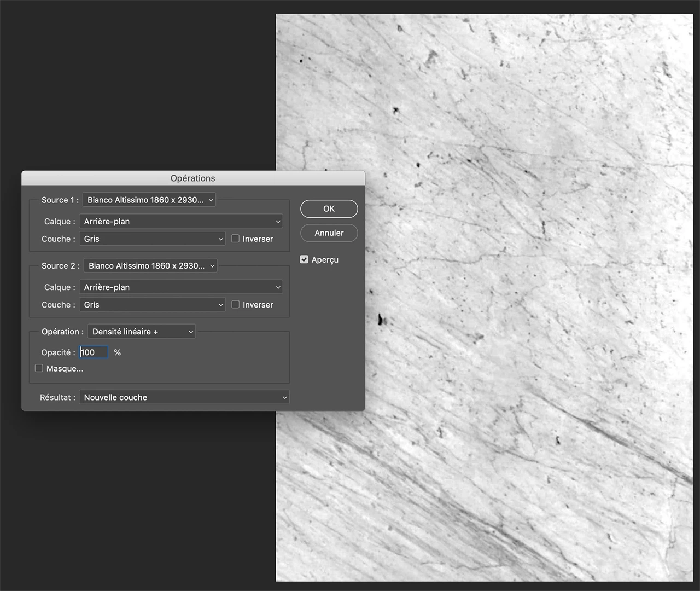Open the Source 1 Calque dropdown
Screen dimensions: 700x591
(181, 221)
